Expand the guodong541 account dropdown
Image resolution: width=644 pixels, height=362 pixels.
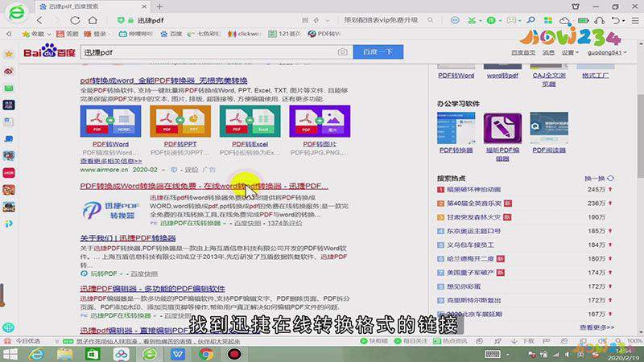tap(607, 52)
